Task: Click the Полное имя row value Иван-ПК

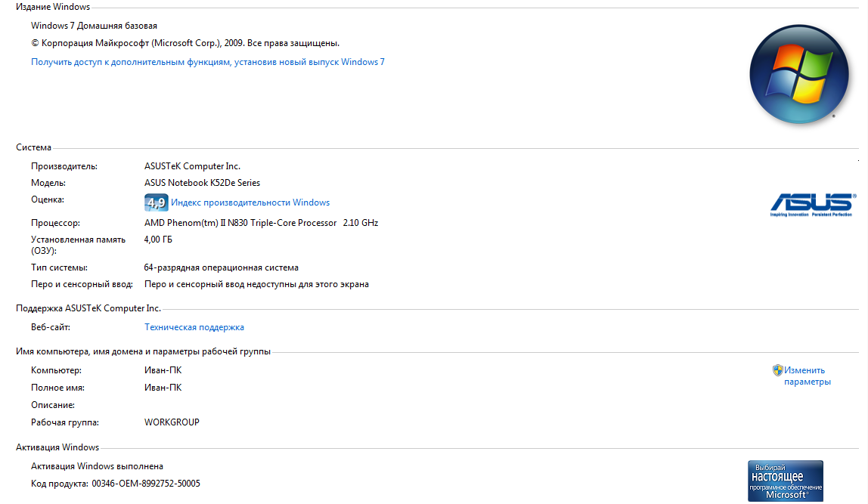Action: point(163,388)
